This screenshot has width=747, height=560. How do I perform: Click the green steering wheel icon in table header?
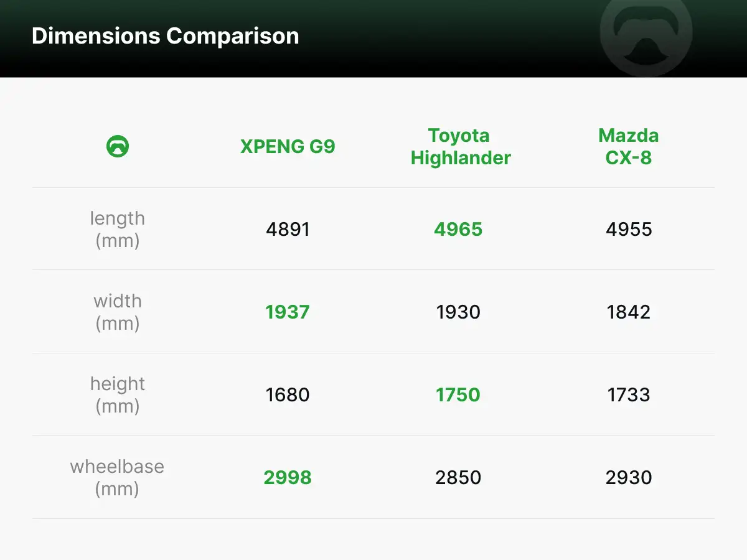[x=118, y=147]
